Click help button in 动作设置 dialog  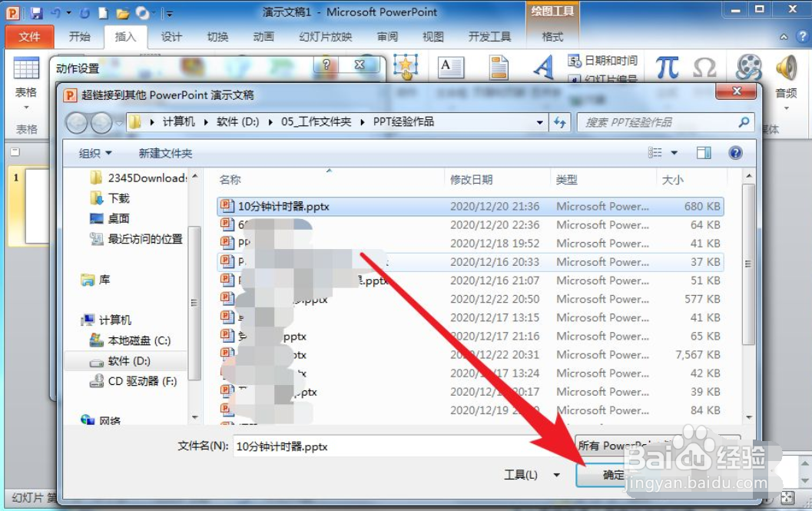pyautogui.click(x=326, y=65)
